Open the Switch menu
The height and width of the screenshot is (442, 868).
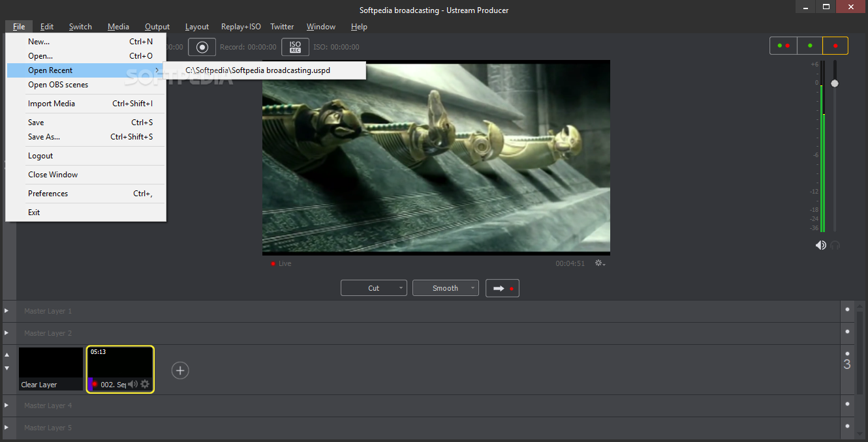80,27
